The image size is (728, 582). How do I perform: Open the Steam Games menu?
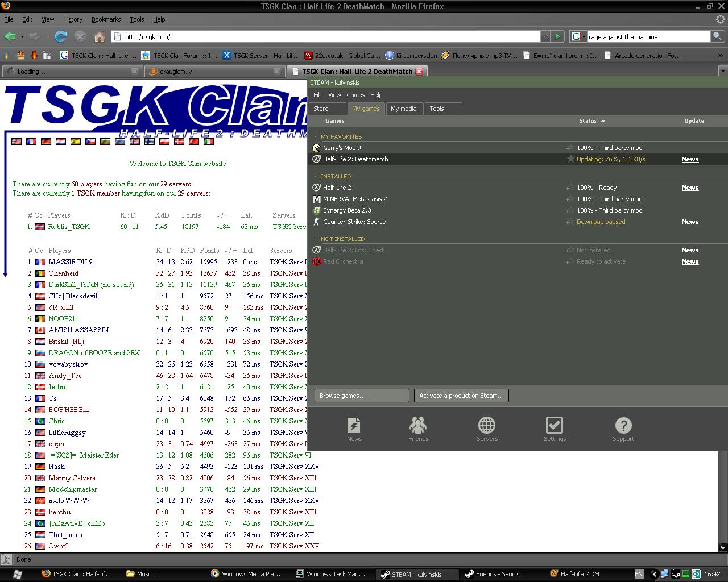(x=355, y=95)
